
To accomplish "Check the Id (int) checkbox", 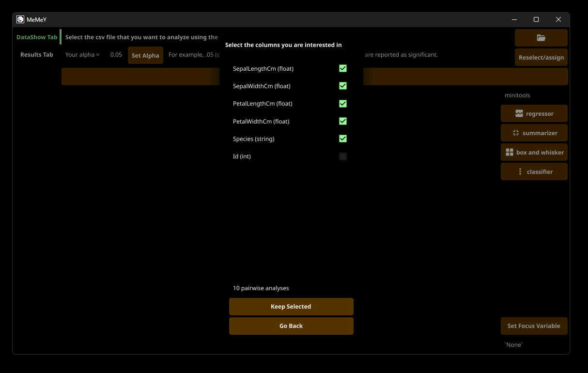I will pyautogui.click(x=343, y=156).
